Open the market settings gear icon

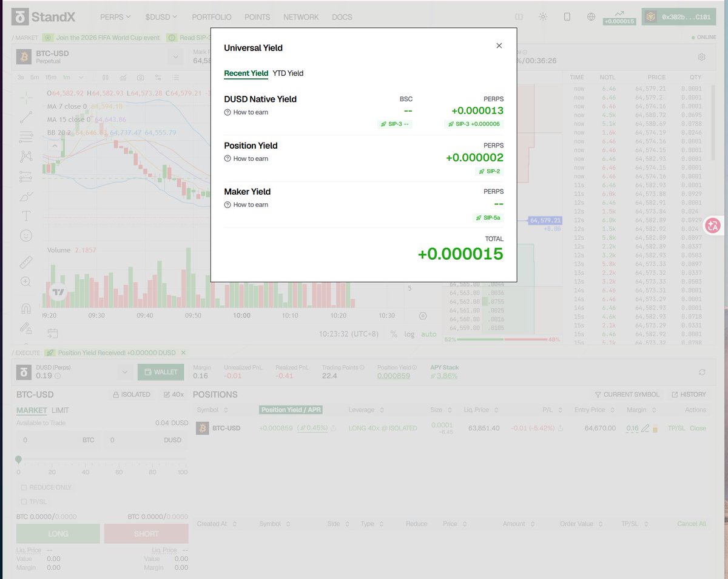pos(701,57)
